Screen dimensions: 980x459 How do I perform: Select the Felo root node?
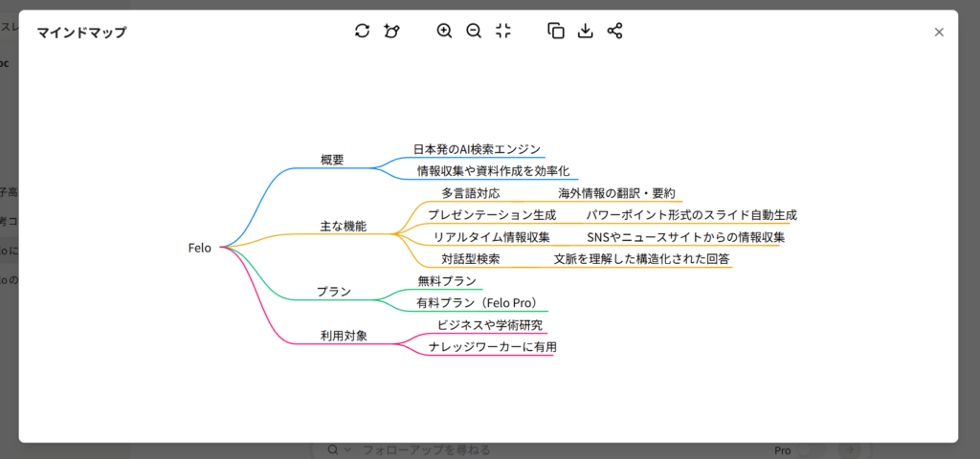pyautogui.click(x=199, y=248)
